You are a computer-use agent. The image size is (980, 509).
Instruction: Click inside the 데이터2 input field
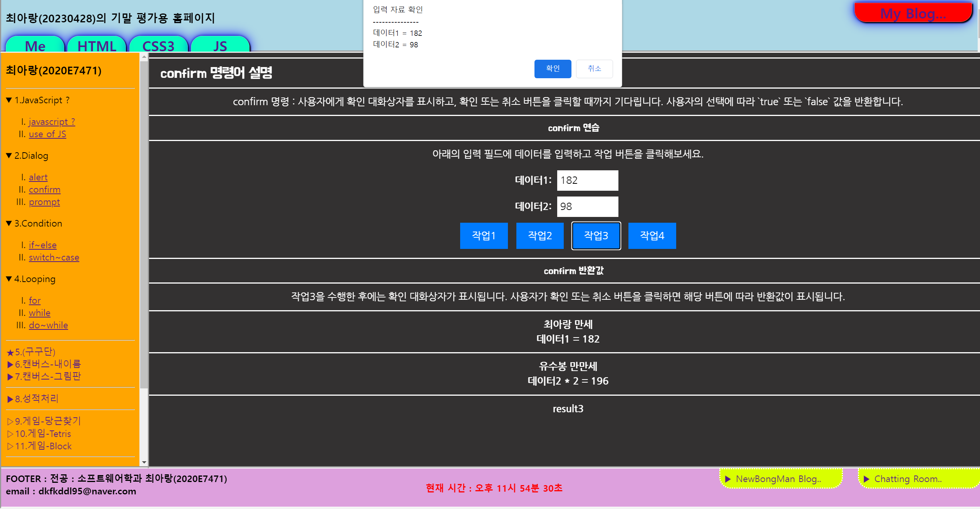click(587, 207)
